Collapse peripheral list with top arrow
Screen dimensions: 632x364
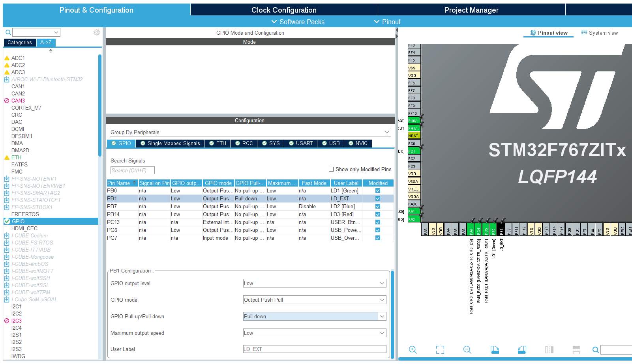click(x=51, y=50)
